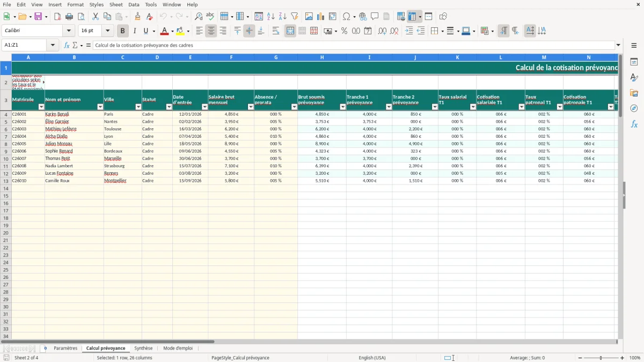
Task: Open the Format menu
Action: [x=75, y=4]
